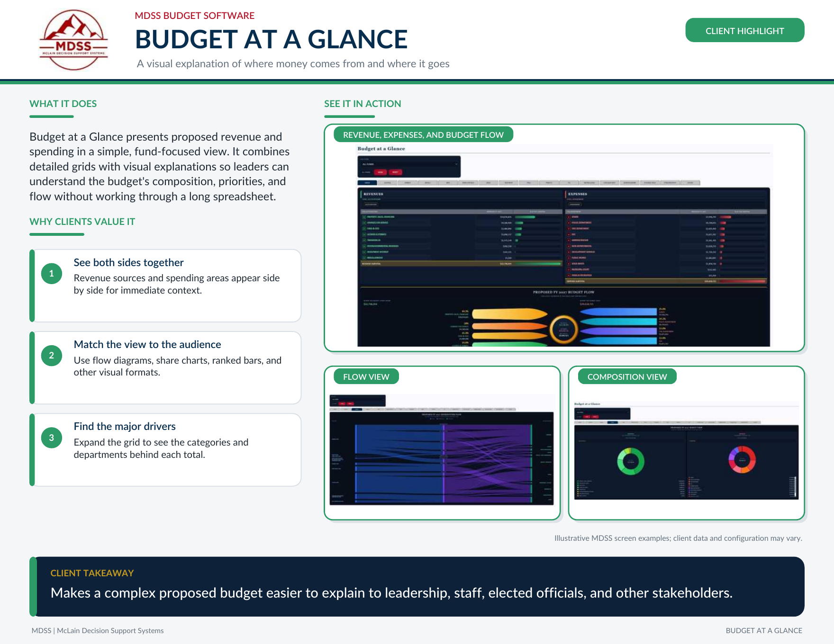Click the 'MDSS BUDGET SOFTWARE' text
834x644 pixels.
[195, 16]
